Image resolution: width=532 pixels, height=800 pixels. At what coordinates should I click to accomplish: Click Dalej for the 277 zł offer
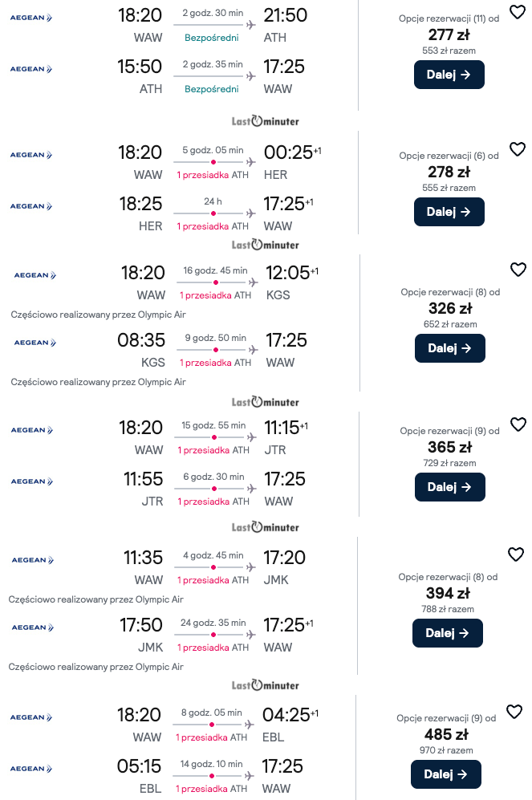click(x=449, y=75)
